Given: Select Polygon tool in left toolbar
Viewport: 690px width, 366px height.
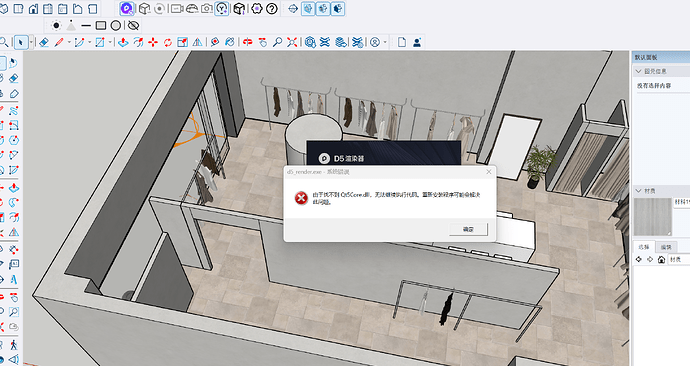Looking at the screenshot, I should [x=14, y=140].
